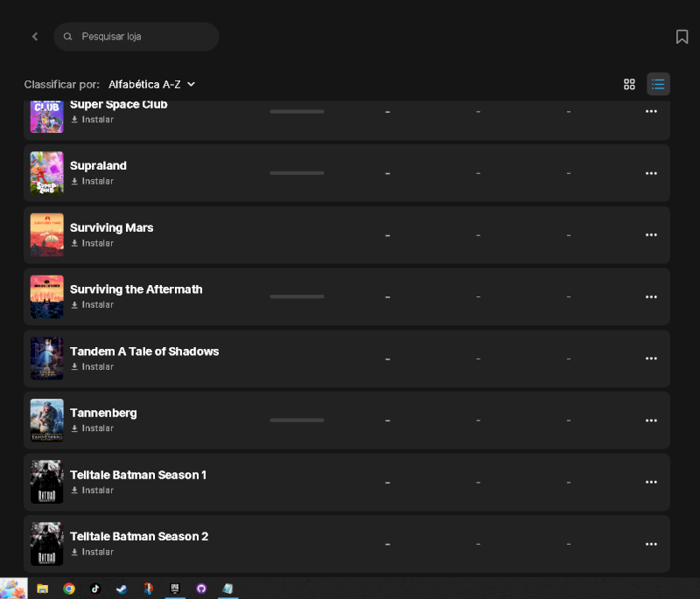Open the Super Space Club cover thumbnail
Image resolution: width=700 pixels, height=599 pixels.
coord(47,117)
